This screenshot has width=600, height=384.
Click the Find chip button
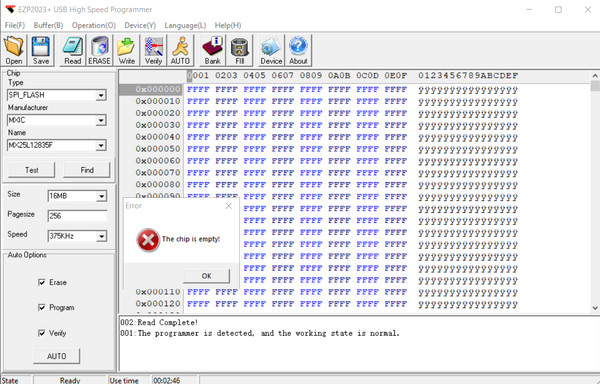87,170
